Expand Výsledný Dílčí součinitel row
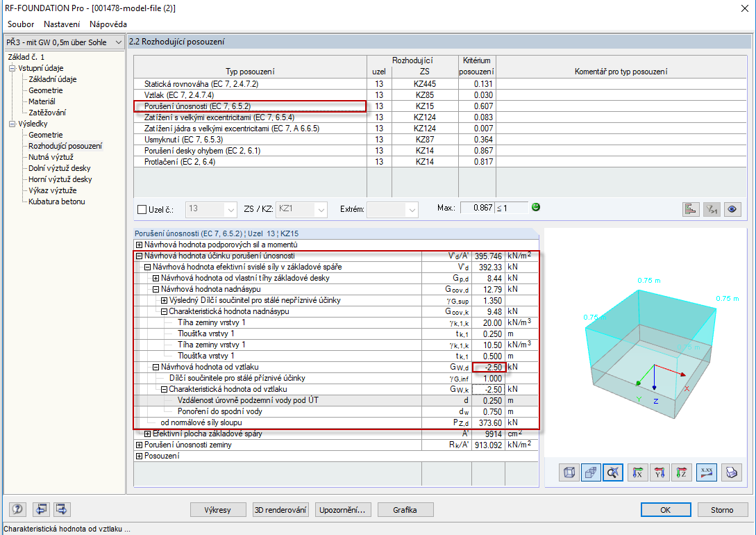 [x=164, y=301]
